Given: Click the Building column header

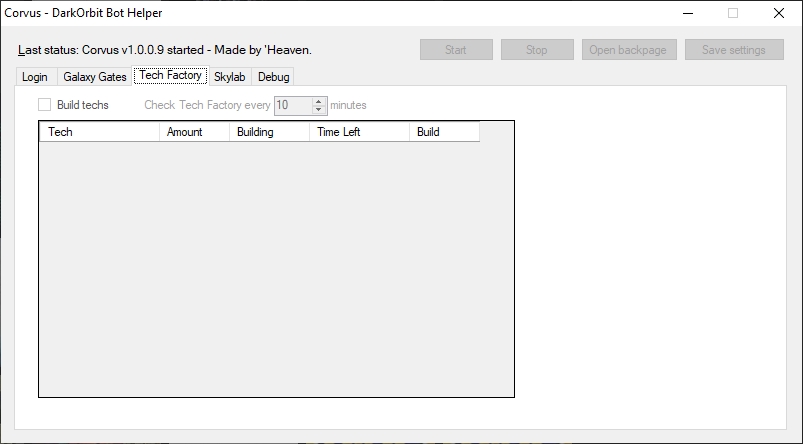Looking at the screenshot, I should point(269,132).
